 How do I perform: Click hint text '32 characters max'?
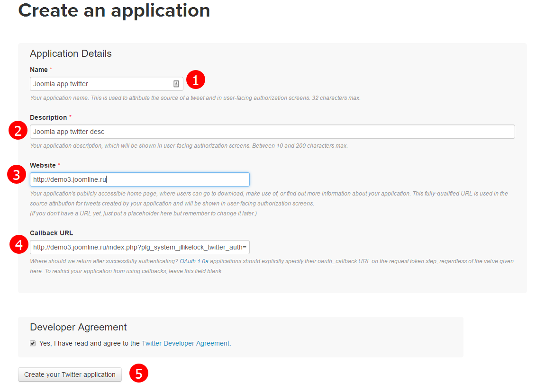coord(336,98)
